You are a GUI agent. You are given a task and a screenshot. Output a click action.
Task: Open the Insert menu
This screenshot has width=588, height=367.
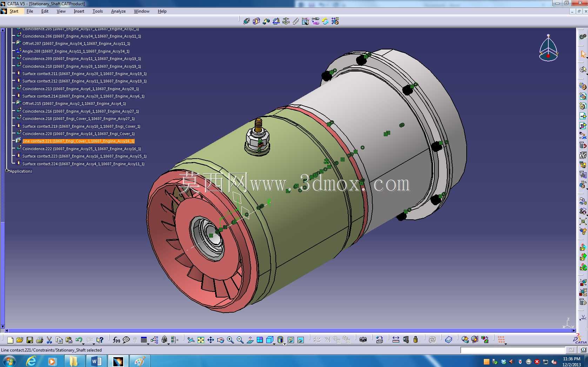(x=79, y=11)
